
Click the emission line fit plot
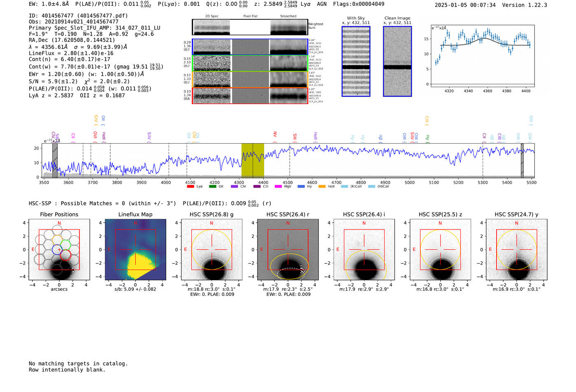(x=482, y=56)
